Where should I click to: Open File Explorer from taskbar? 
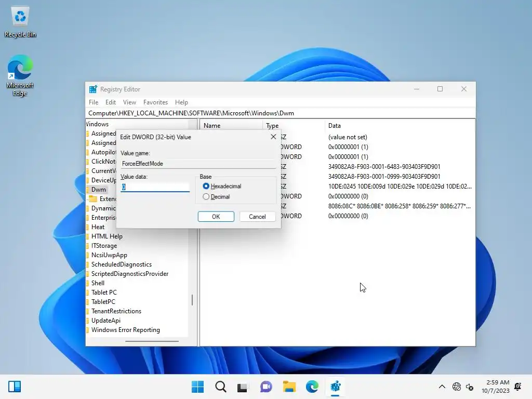click(x=289, y=387)
